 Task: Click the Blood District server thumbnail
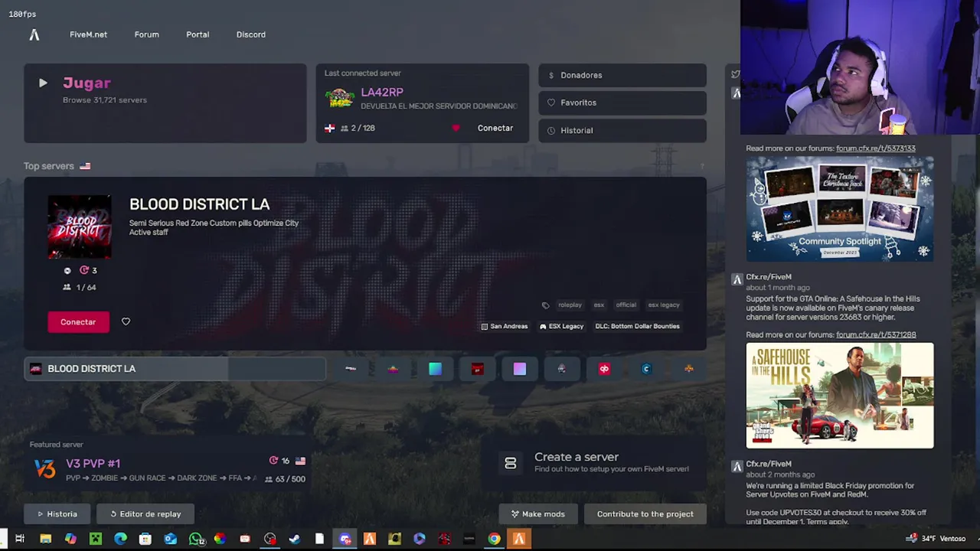pos(80,227)
